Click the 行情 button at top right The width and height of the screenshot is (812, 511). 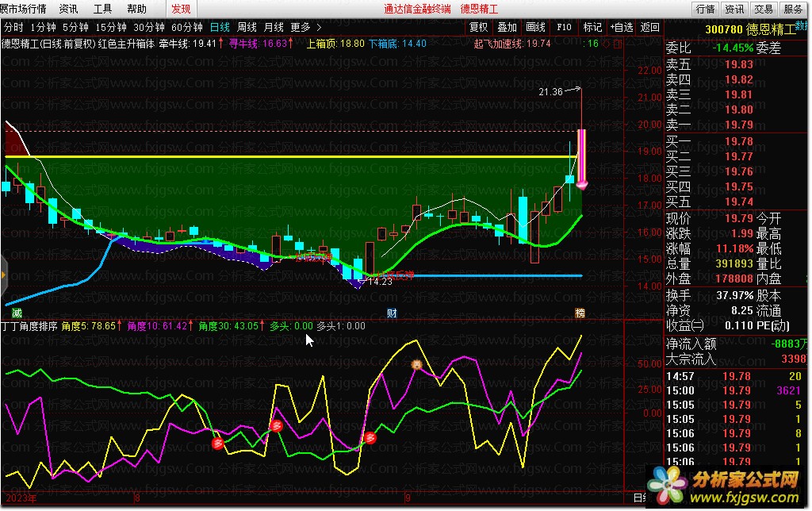tap(705, 9)
